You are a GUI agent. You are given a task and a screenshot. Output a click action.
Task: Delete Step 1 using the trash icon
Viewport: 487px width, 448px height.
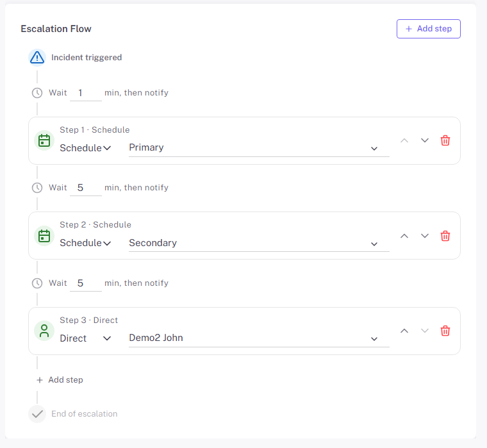[445, 140]
